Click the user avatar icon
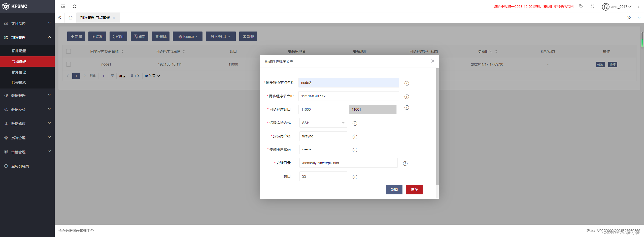Image resolution: width=644 pixels, height=237 pixels. tap(605, 7)
